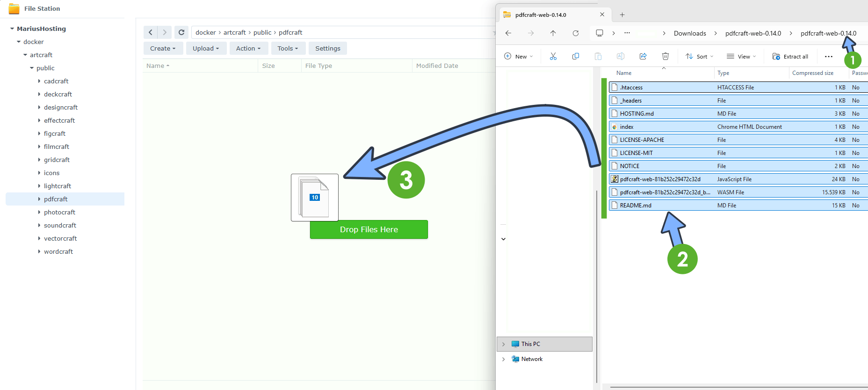
Task: Click the Share icon in Explorer toolbar
Action: tap(643, 56)
